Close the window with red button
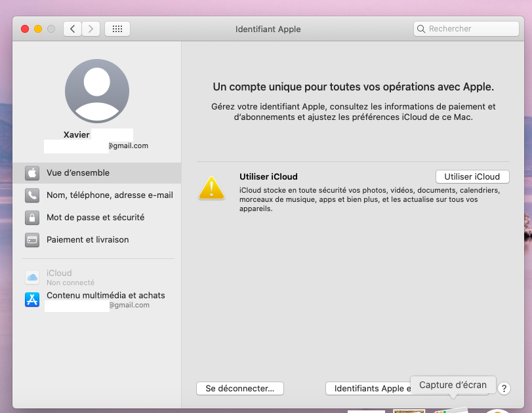Viewport: 532px width, 413px height. coord(25,29)
